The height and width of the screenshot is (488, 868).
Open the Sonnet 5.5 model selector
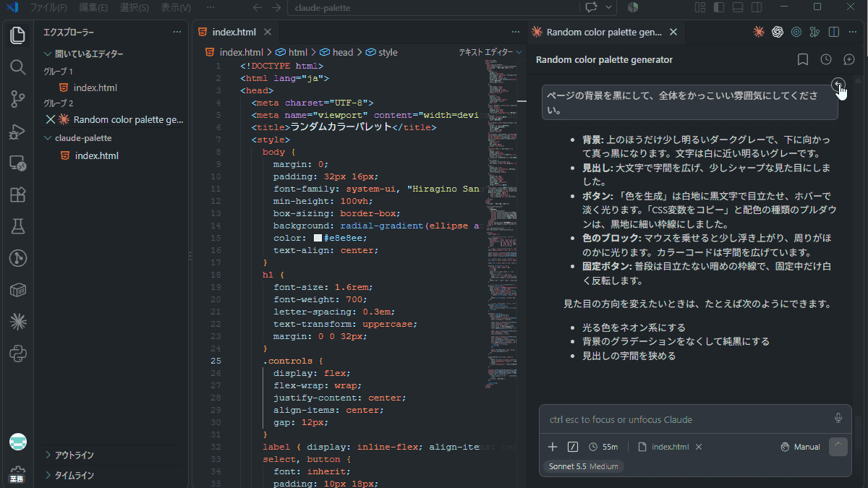tap(584, 466)
